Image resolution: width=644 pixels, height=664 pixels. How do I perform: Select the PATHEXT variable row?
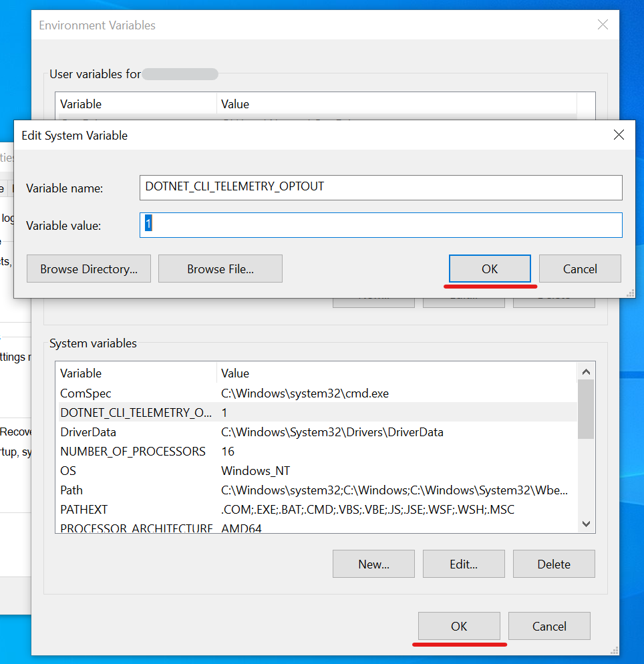(x=314, y=510)
